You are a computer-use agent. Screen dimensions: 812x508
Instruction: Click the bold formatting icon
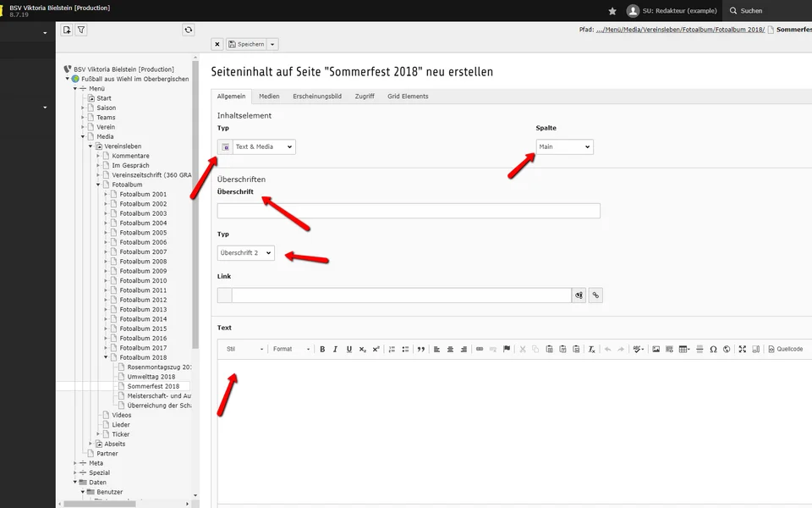[321, 349]
